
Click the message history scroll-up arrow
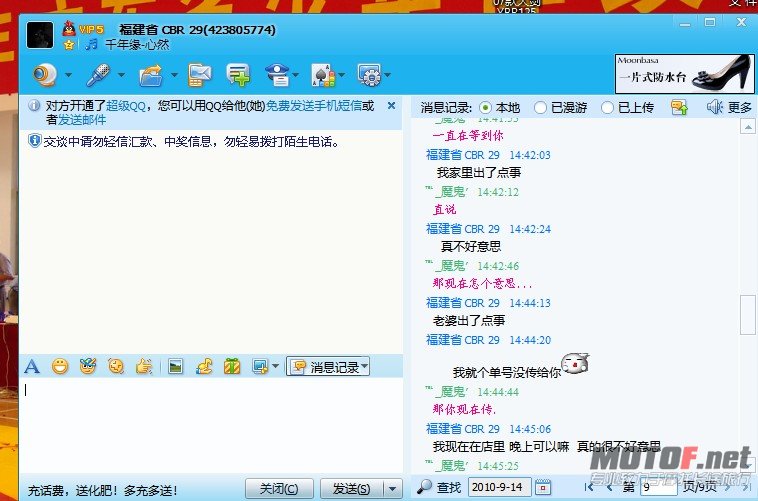[x=748, y=127]
